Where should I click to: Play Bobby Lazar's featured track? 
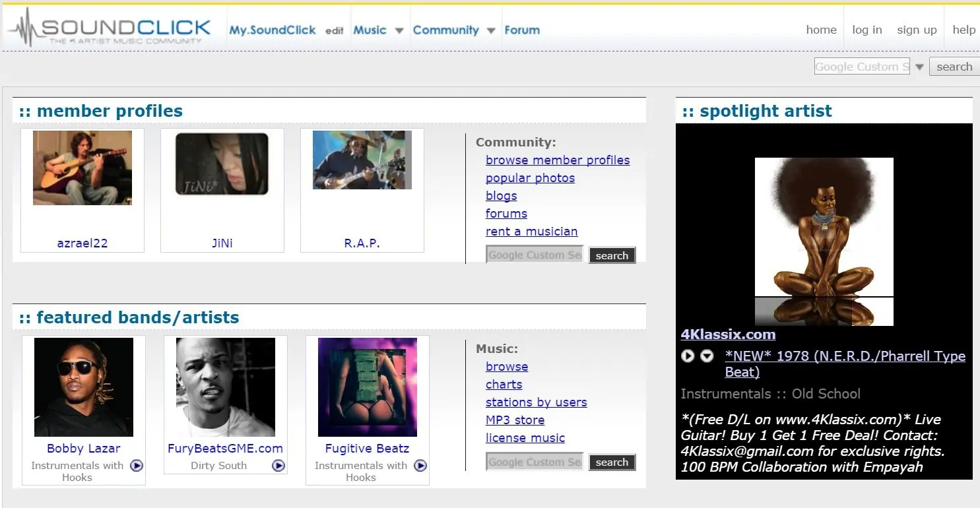coord(137,466)
